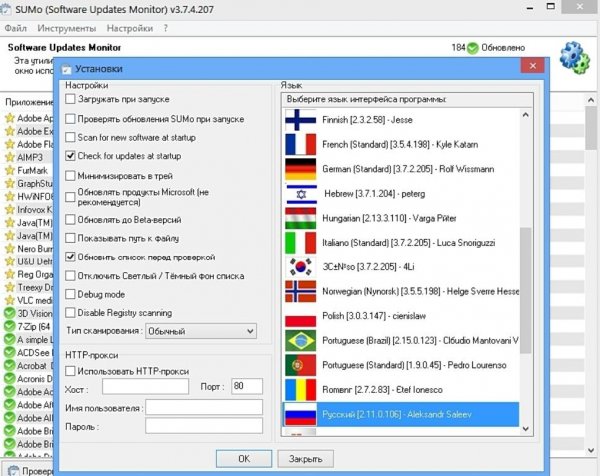Viewport: 600px width, 476px height.
Task: Enable Загружать при запуске checkbox
Action: coord(70,99)
